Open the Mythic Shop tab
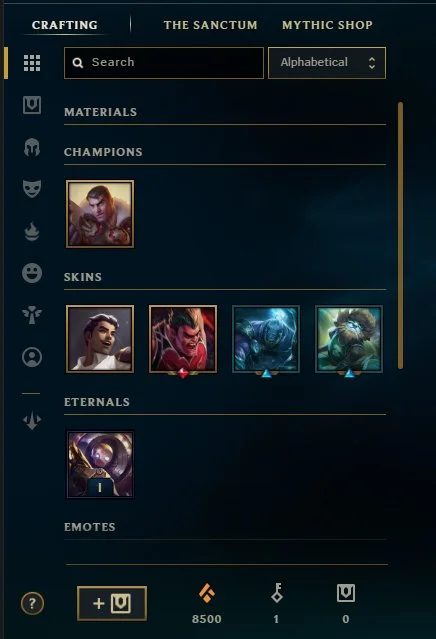 (x=327, y=25)
